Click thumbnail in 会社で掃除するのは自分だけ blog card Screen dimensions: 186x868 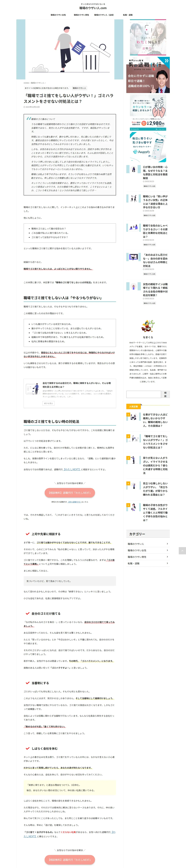[x=33, y=389]
